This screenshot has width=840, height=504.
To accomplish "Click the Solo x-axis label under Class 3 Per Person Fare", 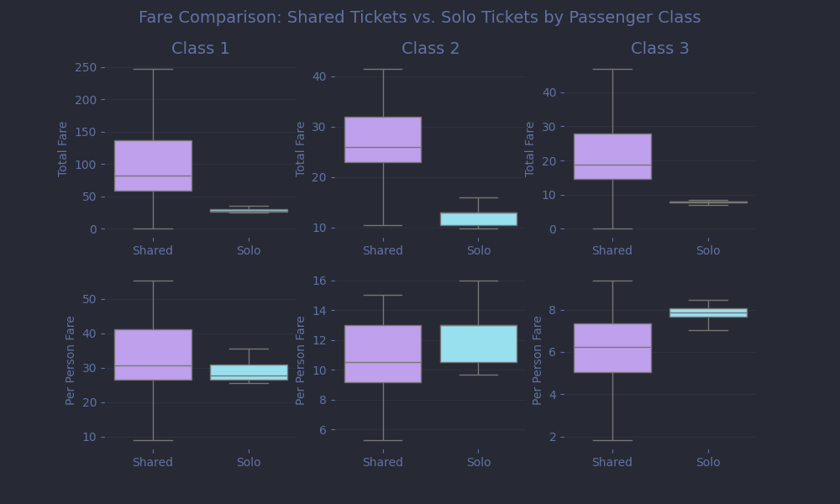I will pyautogui.click(x=708, y=462).
